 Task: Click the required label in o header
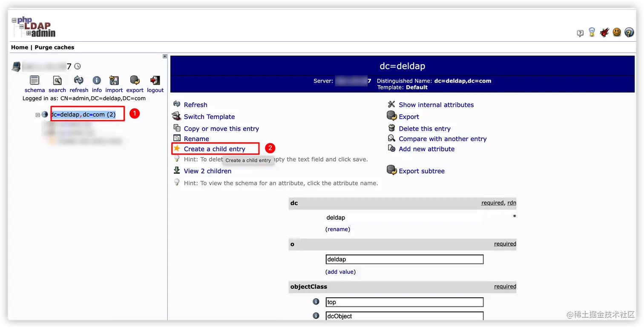505,244
